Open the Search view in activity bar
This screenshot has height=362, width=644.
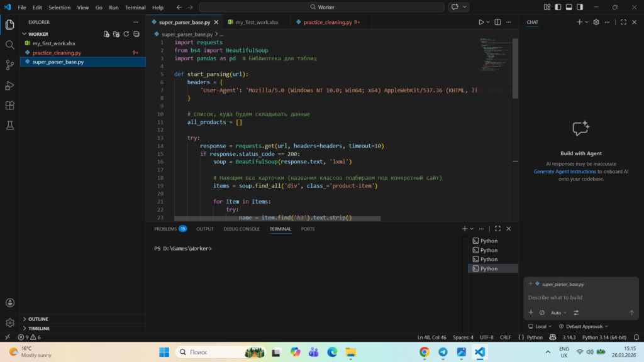pyautogui.click(x=10, y=45)
